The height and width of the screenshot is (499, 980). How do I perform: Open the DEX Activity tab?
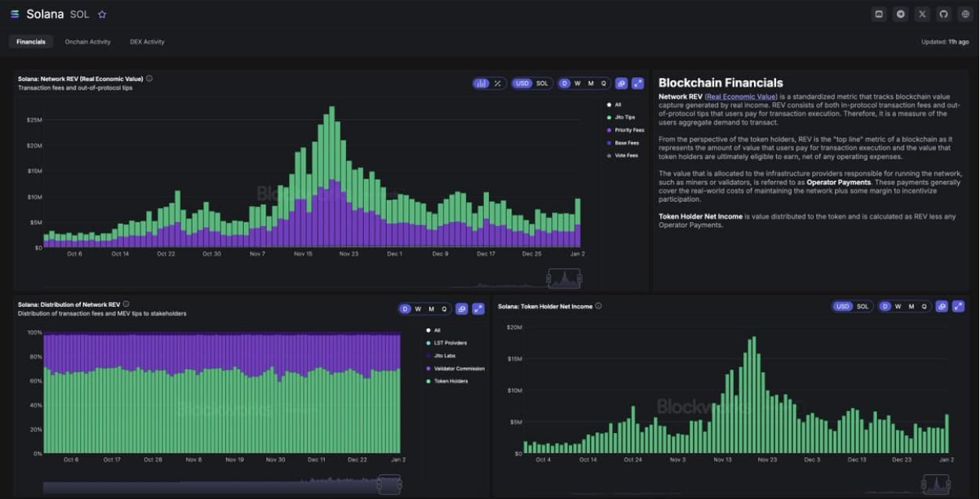pos(147,42)
